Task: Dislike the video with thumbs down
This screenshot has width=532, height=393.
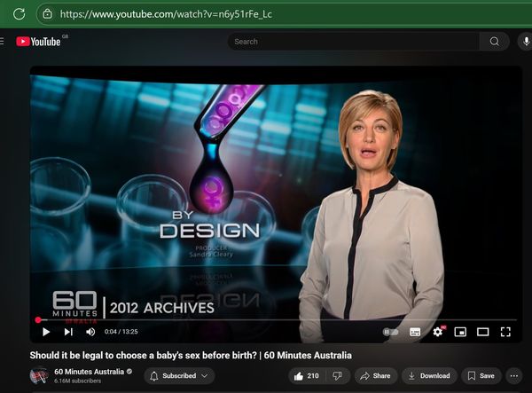Action: [338, 375]
